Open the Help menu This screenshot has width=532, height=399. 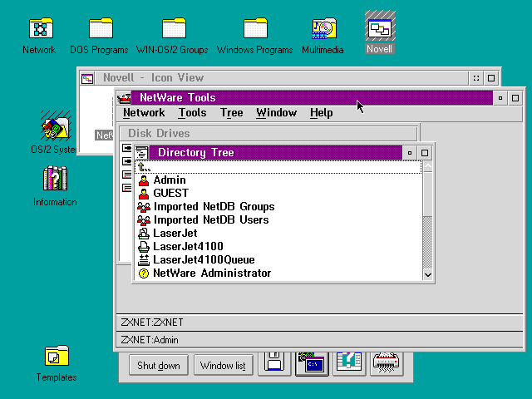pyautogui.click(x=321, y=113)
